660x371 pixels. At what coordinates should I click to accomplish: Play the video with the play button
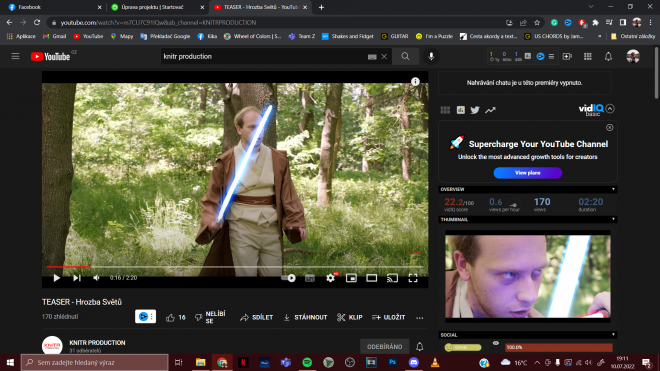[56, 278]
